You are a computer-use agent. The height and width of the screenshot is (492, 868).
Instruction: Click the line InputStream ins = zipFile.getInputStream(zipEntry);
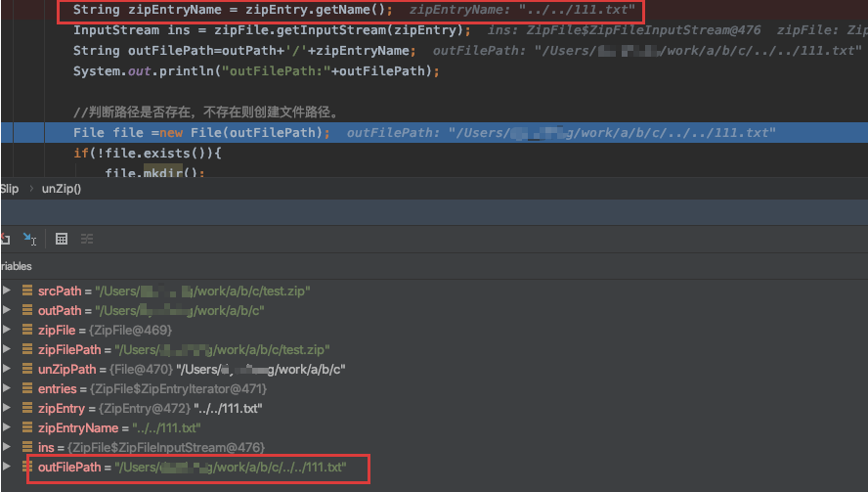click(272, 30)
